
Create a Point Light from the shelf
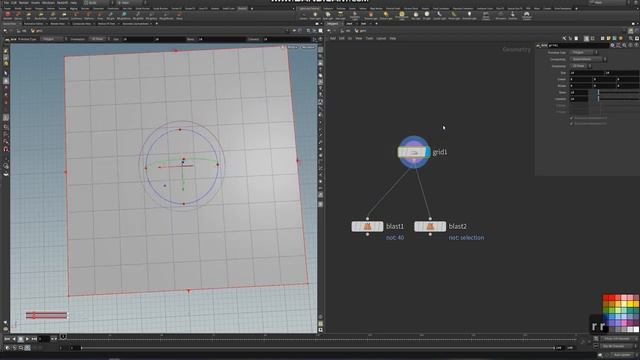coord(315,16)
